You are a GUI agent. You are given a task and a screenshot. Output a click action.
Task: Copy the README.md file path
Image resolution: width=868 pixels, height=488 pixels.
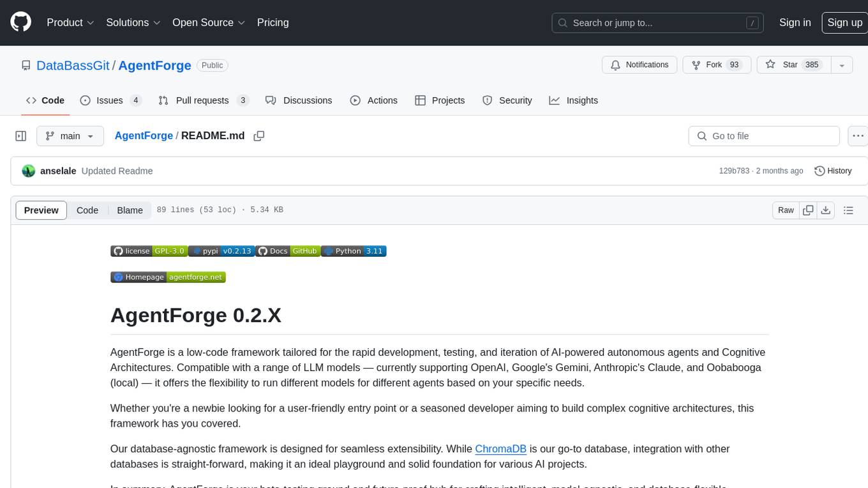259,136
